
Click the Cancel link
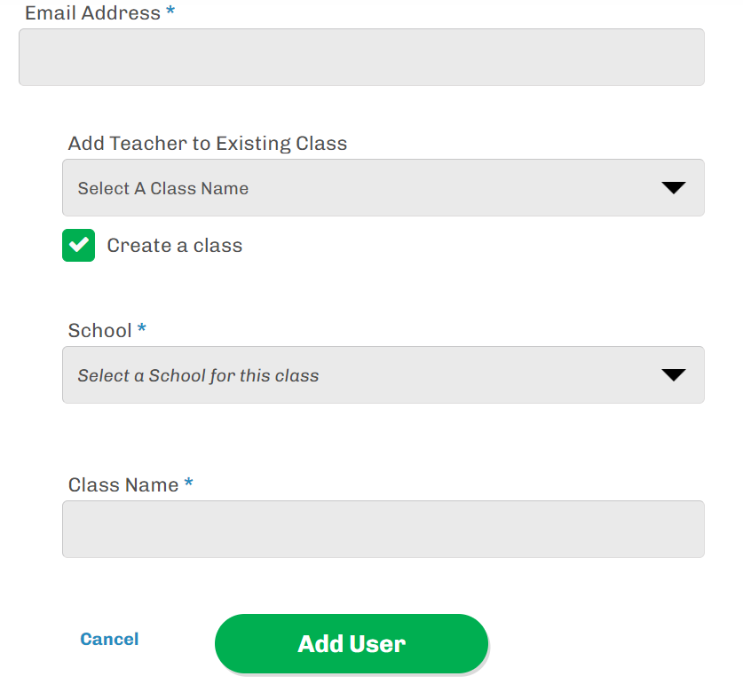[x=109, y=640]
